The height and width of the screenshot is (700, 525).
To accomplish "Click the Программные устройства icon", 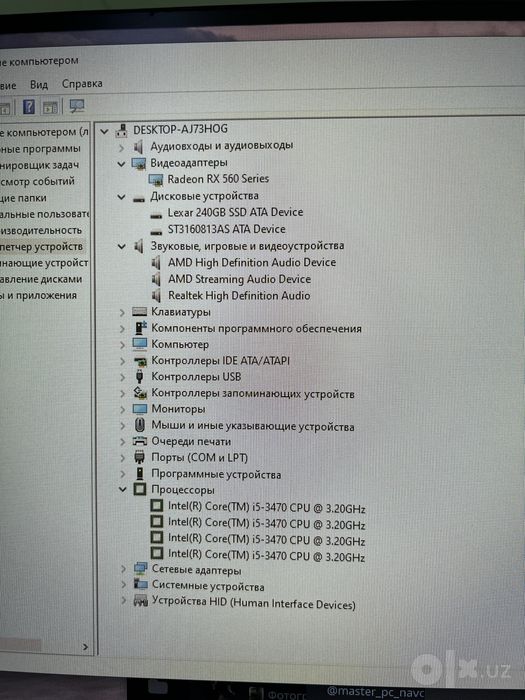I will click(140, 473).
